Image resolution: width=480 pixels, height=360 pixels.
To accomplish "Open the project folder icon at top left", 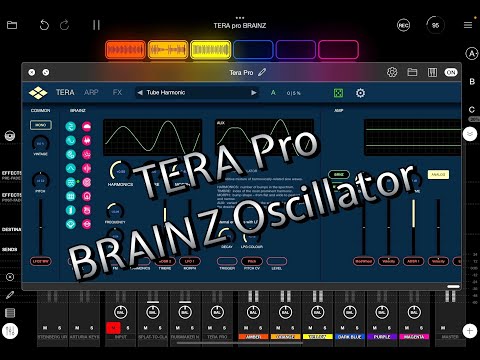I will tap(12, 25).
